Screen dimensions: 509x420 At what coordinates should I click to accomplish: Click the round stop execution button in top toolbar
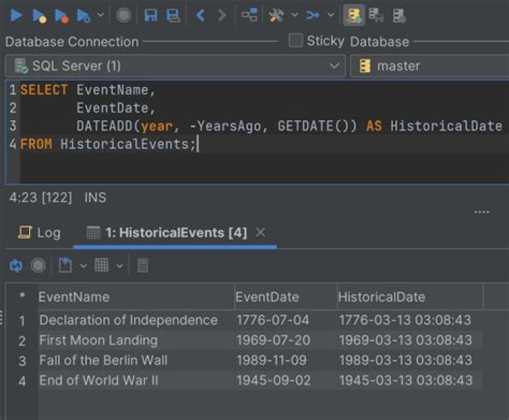click(x=123, y=16)
